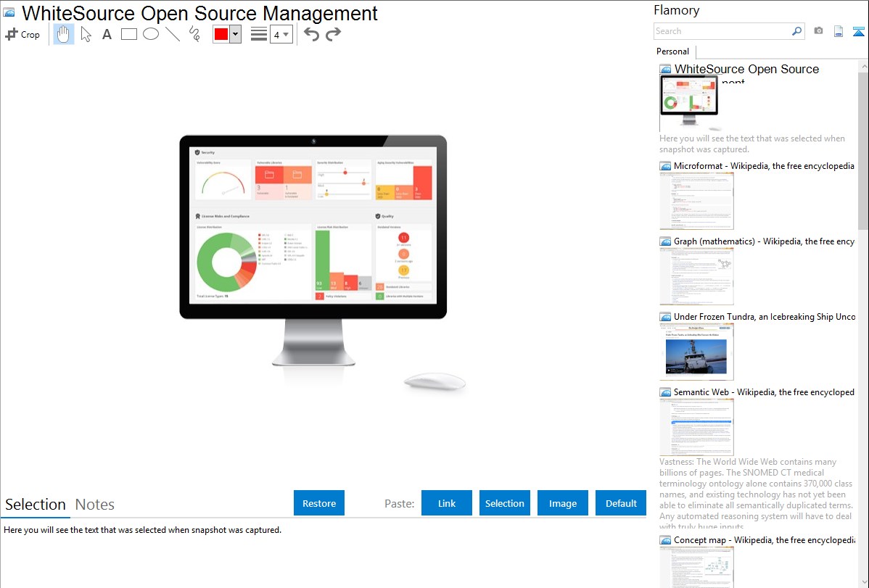Viewport: 869px width, 588px height.
Task: Click the icon next to WhiteSource list entry
Action: [665, 69]
